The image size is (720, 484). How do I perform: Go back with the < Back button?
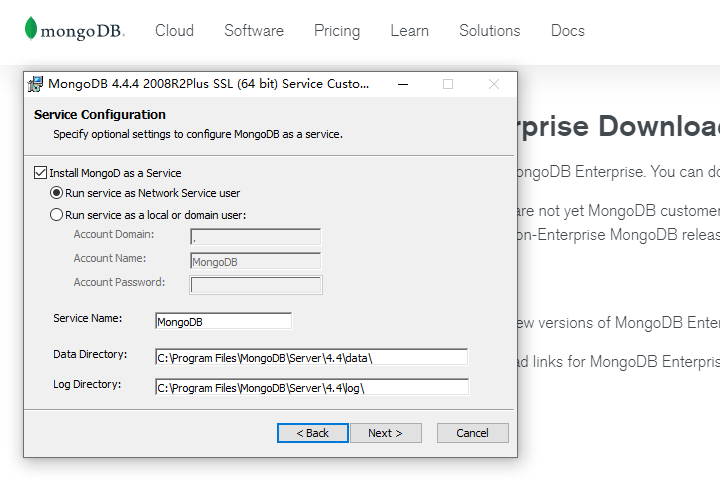point(313,433)
